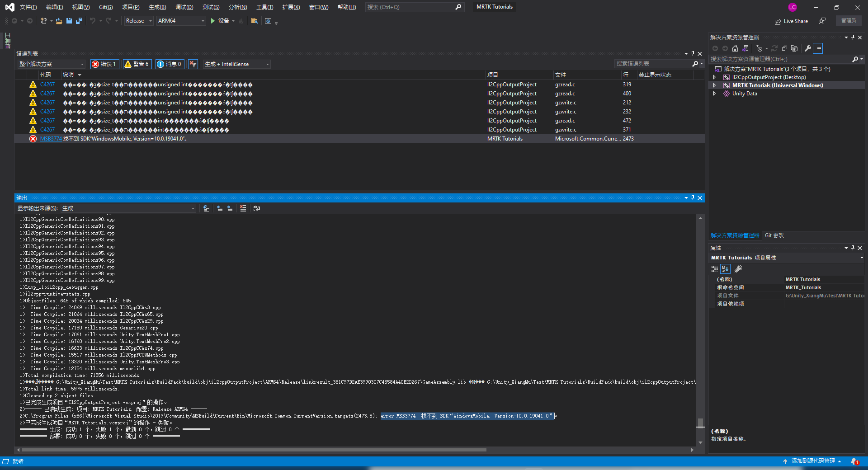This screenshot has width=868, height=470.
Task: Open the feedback icon beside Live Share
Action: coord(822,21)
